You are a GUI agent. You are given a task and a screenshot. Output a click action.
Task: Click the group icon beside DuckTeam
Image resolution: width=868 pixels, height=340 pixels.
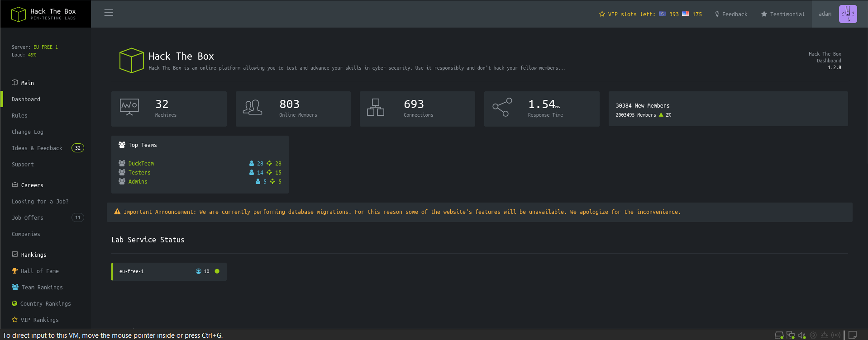pos(122,163)
